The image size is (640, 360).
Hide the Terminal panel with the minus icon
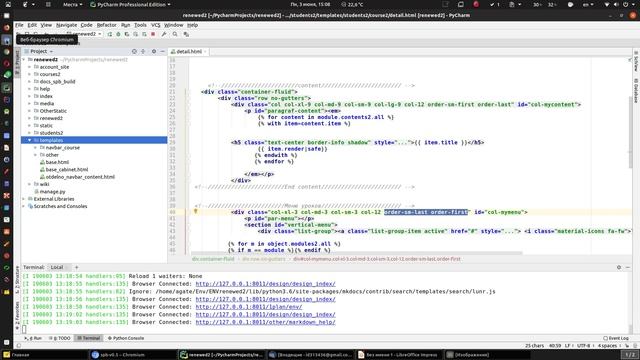628,267
